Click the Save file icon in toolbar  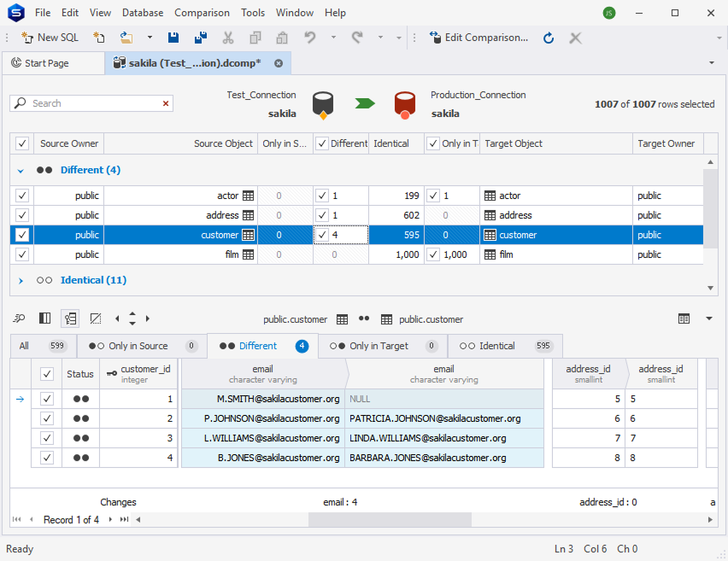point(173,38)
